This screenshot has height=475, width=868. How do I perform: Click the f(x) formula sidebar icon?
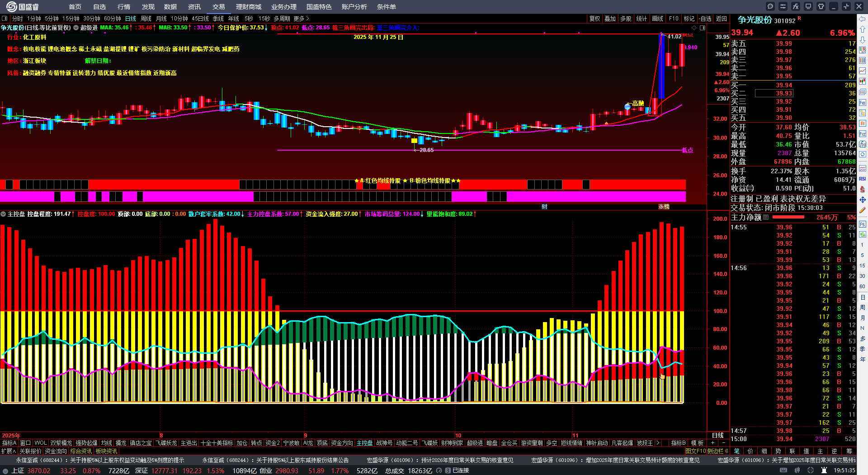pos(863,144)
